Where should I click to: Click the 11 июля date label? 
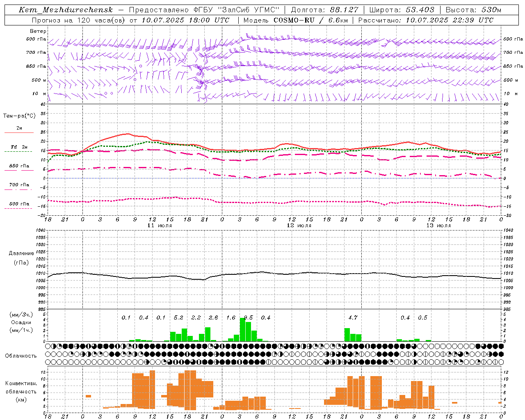[x=160, y=226]
